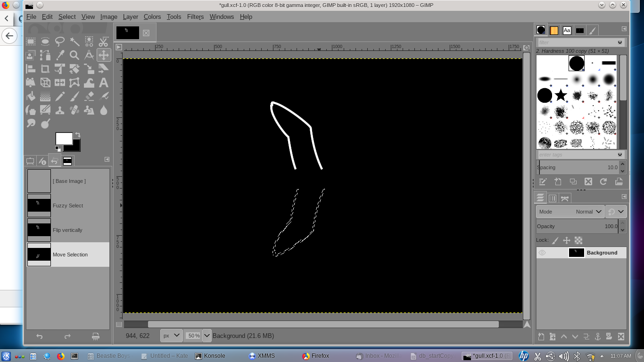The image size is (644, 362).
Task: Open the toolbox dock tab menu arrow
Action: (x=107, y=159)
